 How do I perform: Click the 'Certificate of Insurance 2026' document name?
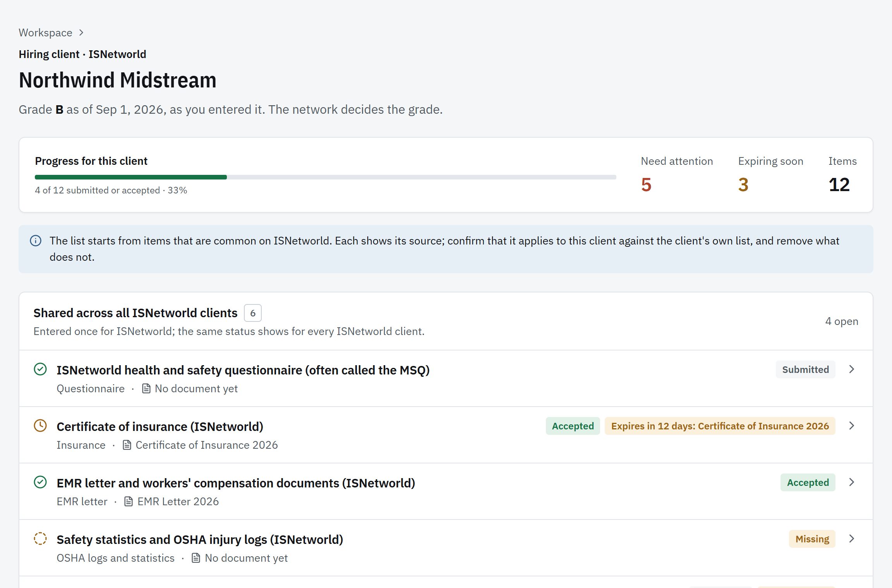pos(207,445)
